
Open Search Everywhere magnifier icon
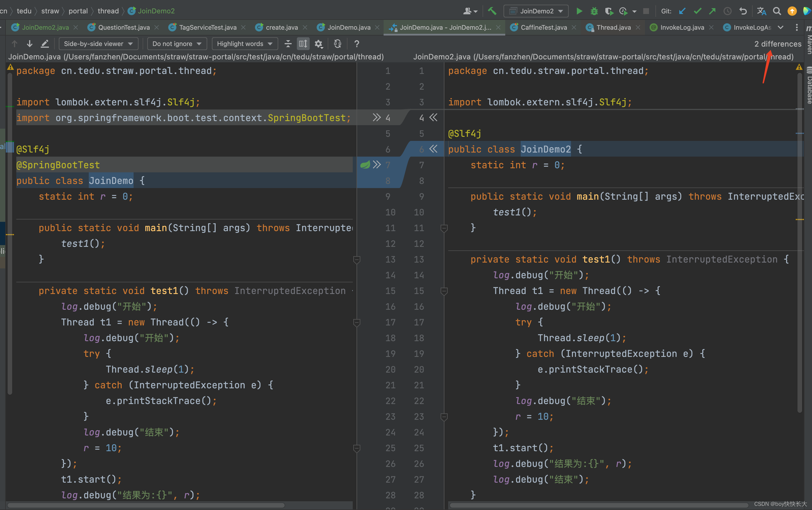click(x=777, y=11)
